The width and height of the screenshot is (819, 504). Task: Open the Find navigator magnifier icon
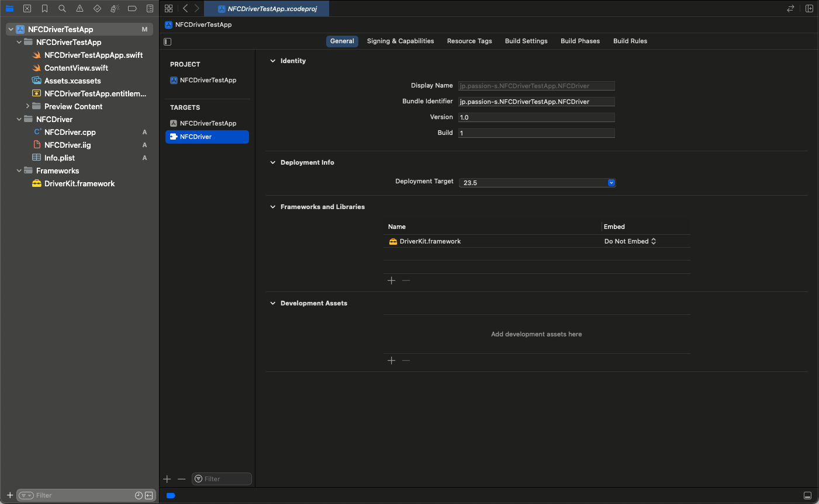click(62, 9)
